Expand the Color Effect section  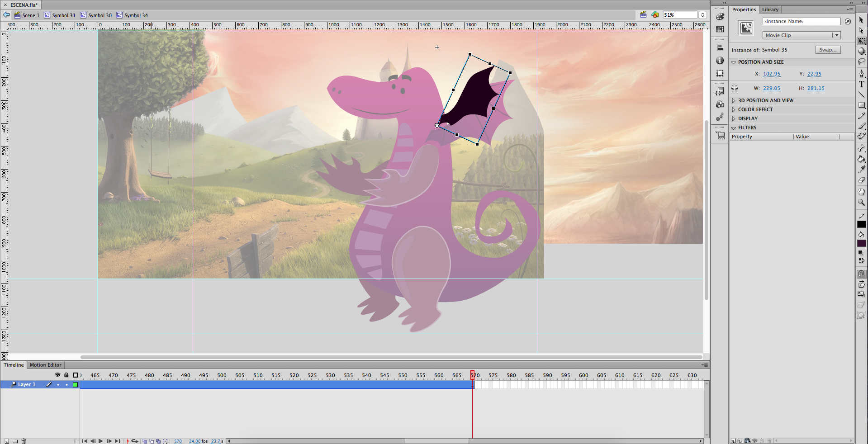755,109
